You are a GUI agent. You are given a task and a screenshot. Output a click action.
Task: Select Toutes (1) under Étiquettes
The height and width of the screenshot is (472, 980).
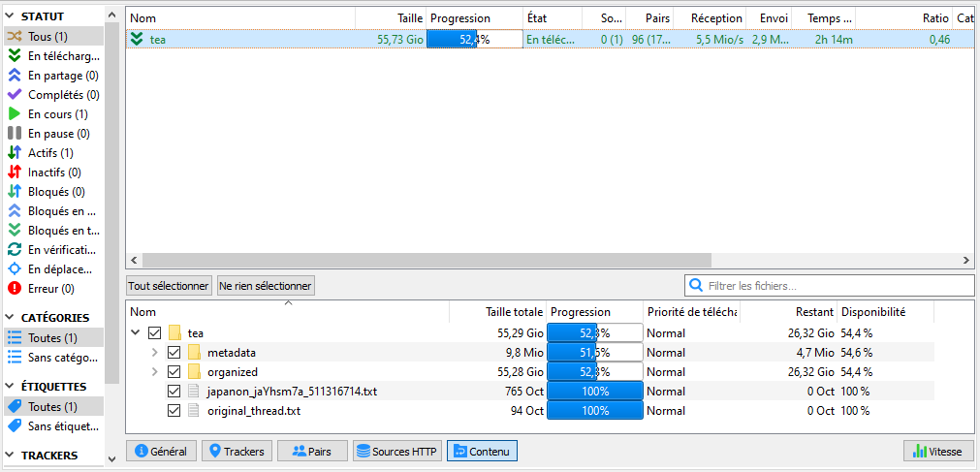click(x=53, y=407)
